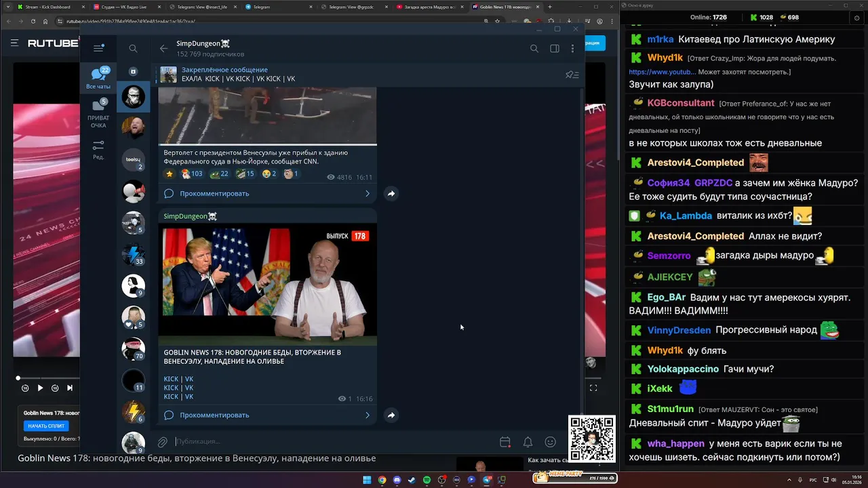This screenshot has height=488, width=868.
Task: Open chat with 33 unread messages
Action: [133, 254]
